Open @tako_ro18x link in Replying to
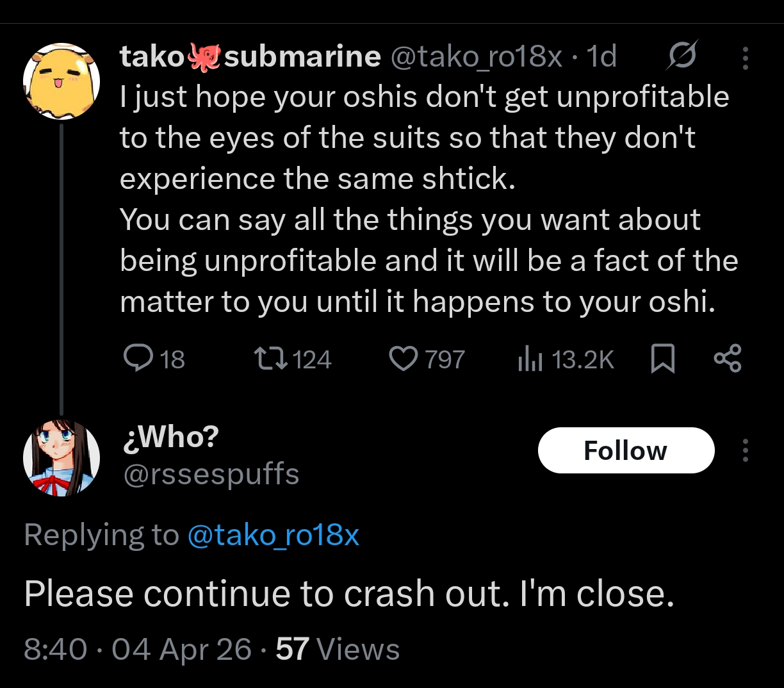 coord(273,535)
